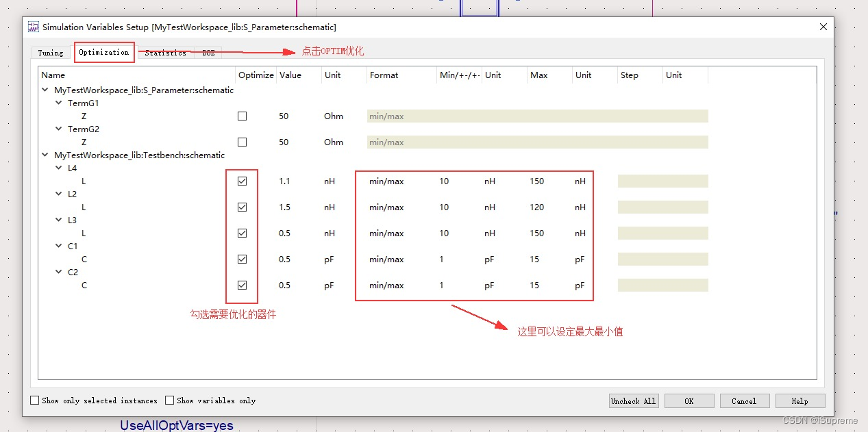Switch to the DOE tab
The image size is (868, 432).
(208, 53)
